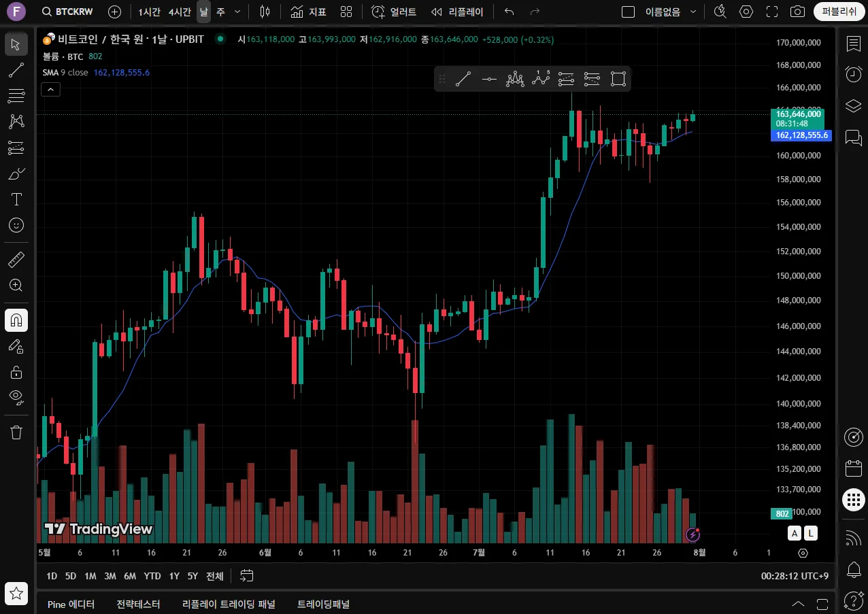This screenshot has height=614, width=868.
Task: Select the trend line drawing tool
Action: (16, 70)
